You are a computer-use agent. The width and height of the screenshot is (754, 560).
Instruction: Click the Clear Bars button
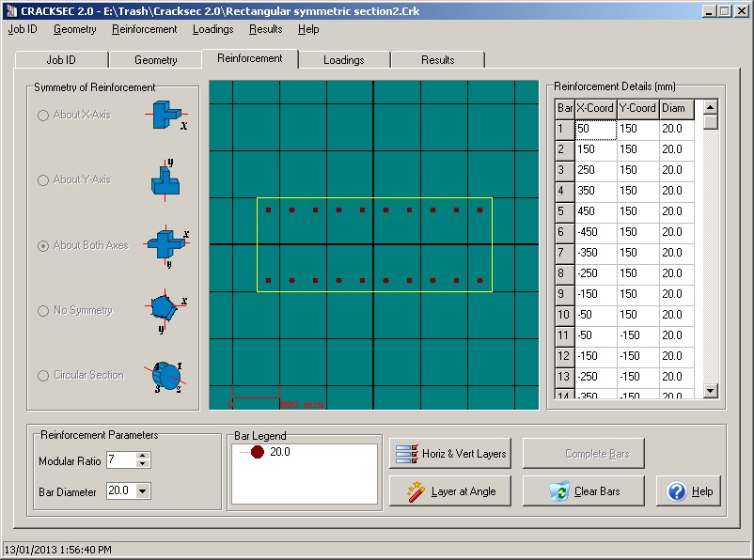[x=583, y=490]
